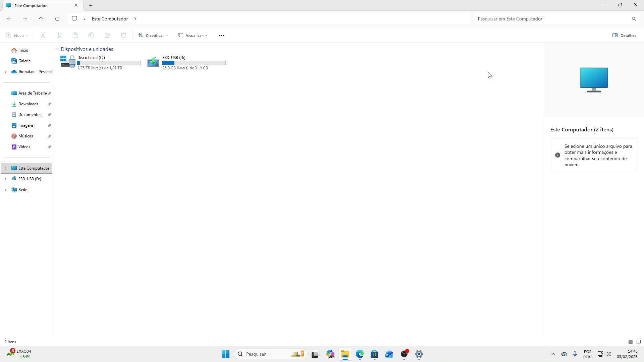Click Este Computador breadcrumb in address bar
Screen dimensions: 644x362
coord(110,19)
